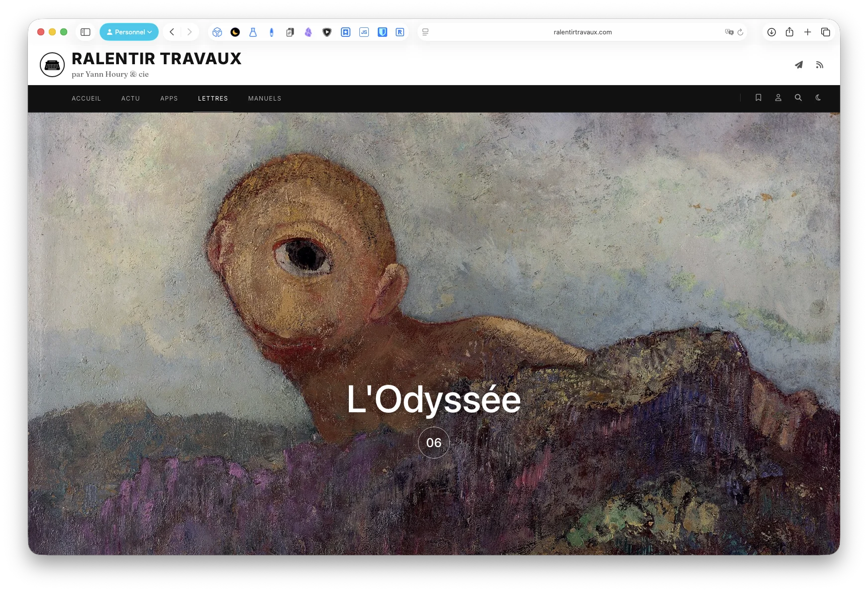The height and width of the screenshot is (592, 868).
Task: Open the Bitwarden shield extension
Action: [382, 32]
